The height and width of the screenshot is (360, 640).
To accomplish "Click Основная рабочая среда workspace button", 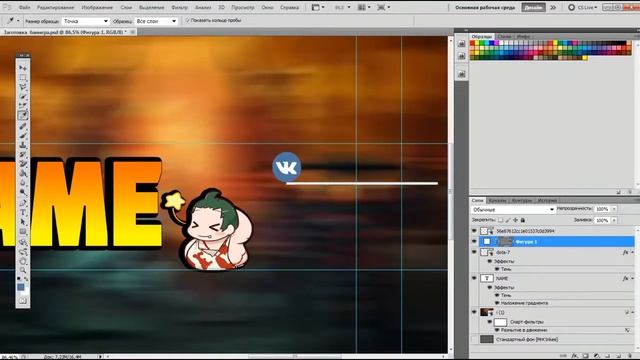I will pyautogui.click(x=485, y=7).
